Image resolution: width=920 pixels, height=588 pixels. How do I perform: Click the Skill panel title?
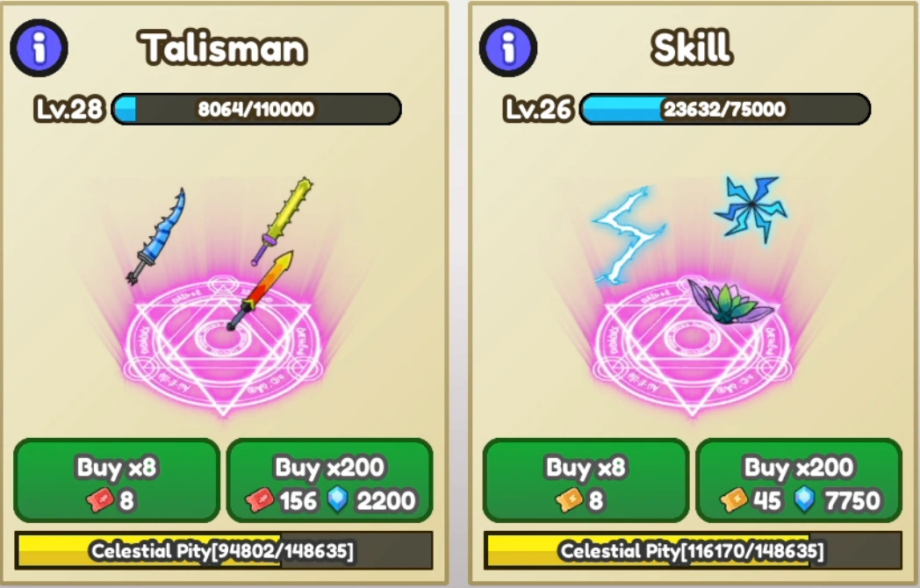[692, 47]
